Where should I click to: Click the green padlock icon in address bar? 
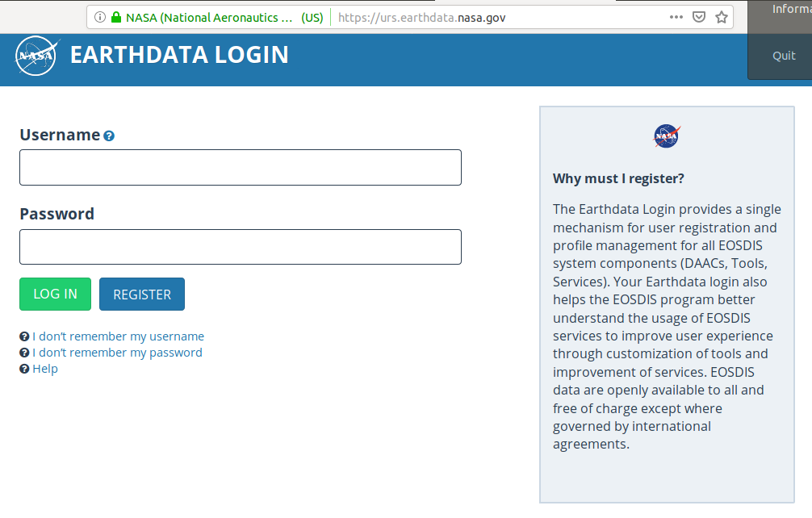[115, 16]
